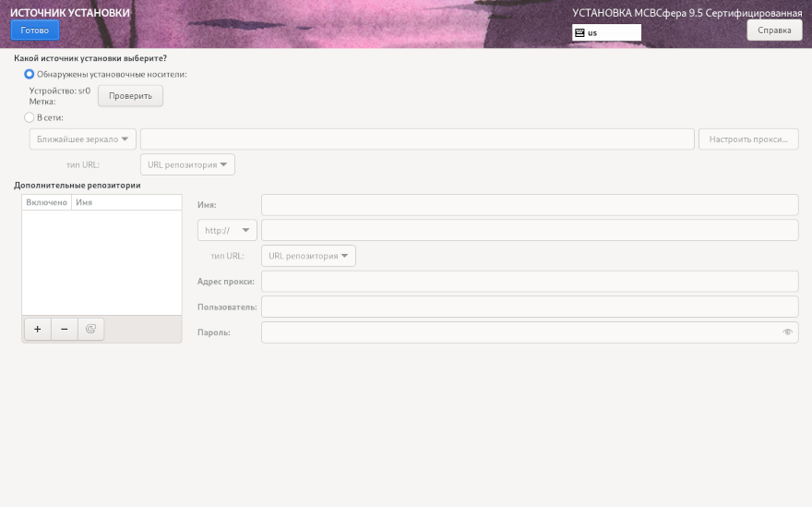Viewport: 812px width, 507px height.
Task: Expand the URL type dropdown under network source
Action: (x=187, y=164)
